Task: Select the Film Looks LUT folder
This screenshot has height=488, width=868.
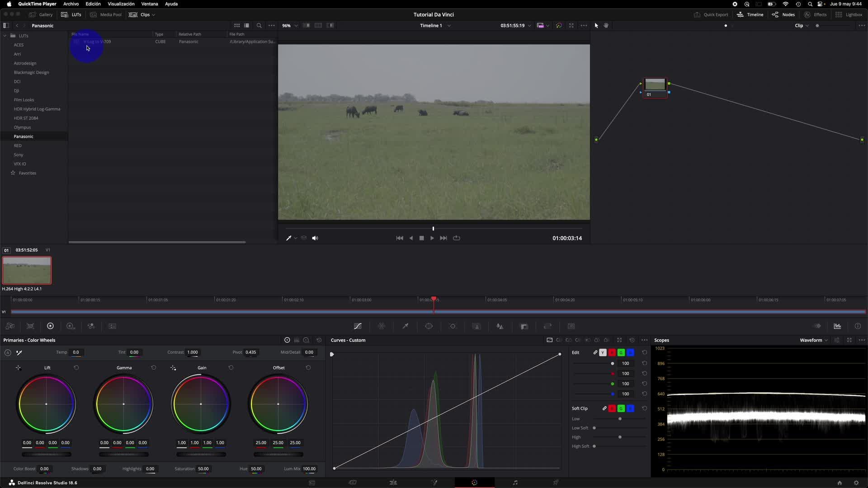Action: [24, 100]
